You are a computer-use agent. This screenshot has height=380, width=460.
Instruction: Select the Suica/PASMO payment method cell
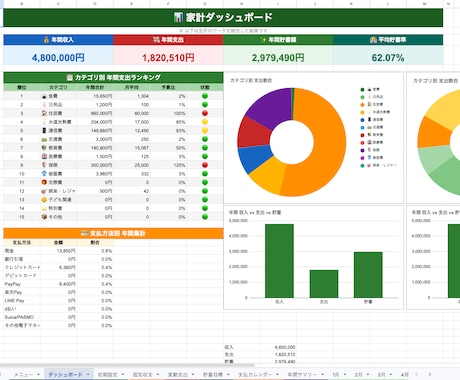tap(22, 317)
